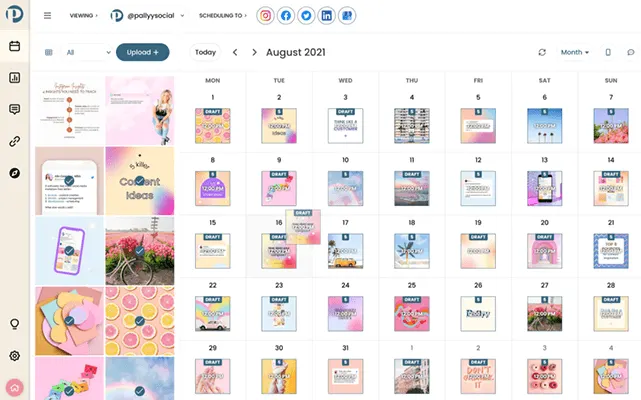Click the Pallyy logo in the top-left corner
This screenshot has height=400, width=641.
[x=14, y=14]
